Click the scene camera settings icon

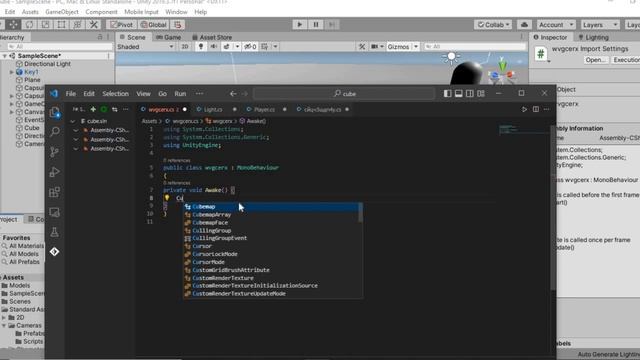(378, 47)
